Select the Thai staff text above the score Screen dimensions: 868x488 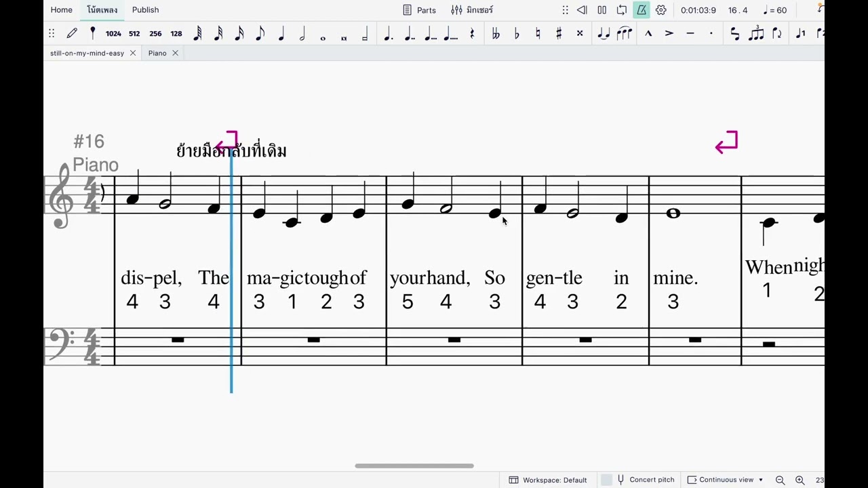pos(231,150)
